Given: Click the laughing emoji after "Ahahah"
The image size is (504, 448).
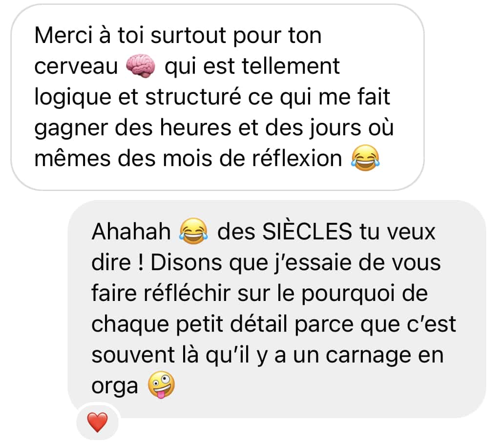Looking at the screenshot, I should (x=193, y=231).
